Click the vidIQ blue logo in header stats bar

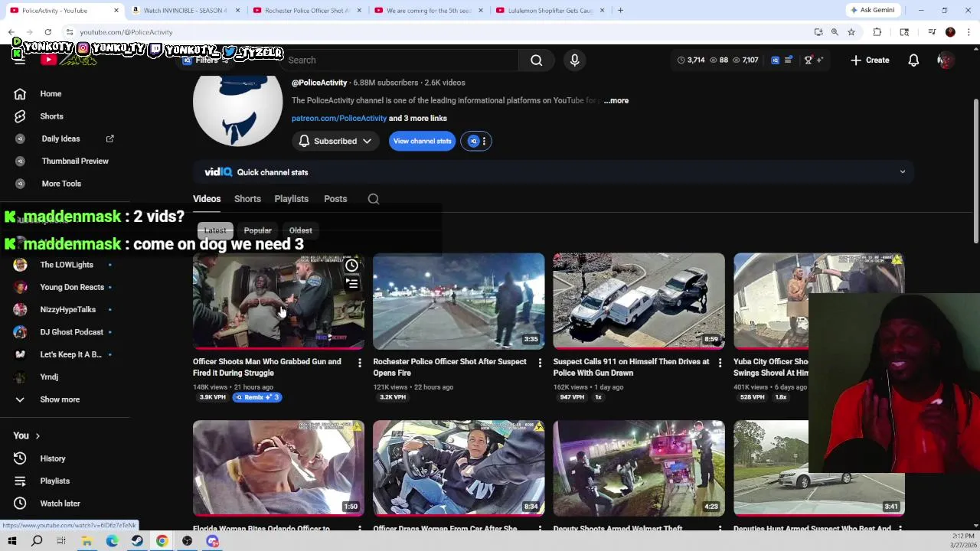click(776, 60)
